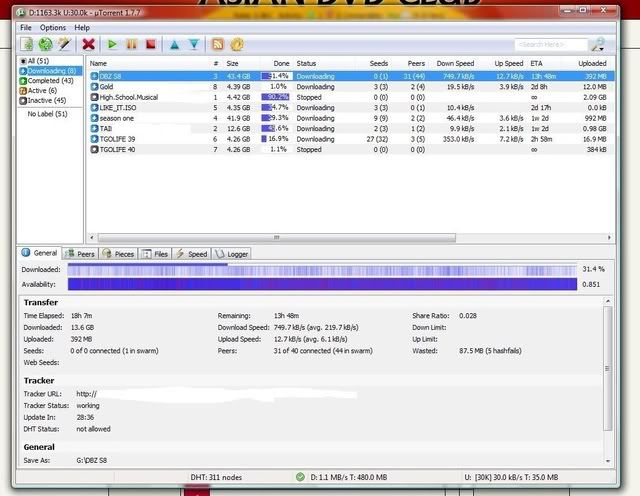Click the status icon of the TAII torrent
The width and height of the screenshot is (640, 496).
94,129
